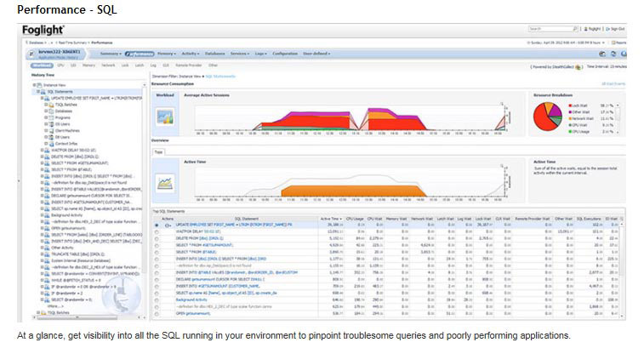The image size is (644, 348).
Task: Open the Databases item in the blue toolbar
Action: (x=214, y=54)
